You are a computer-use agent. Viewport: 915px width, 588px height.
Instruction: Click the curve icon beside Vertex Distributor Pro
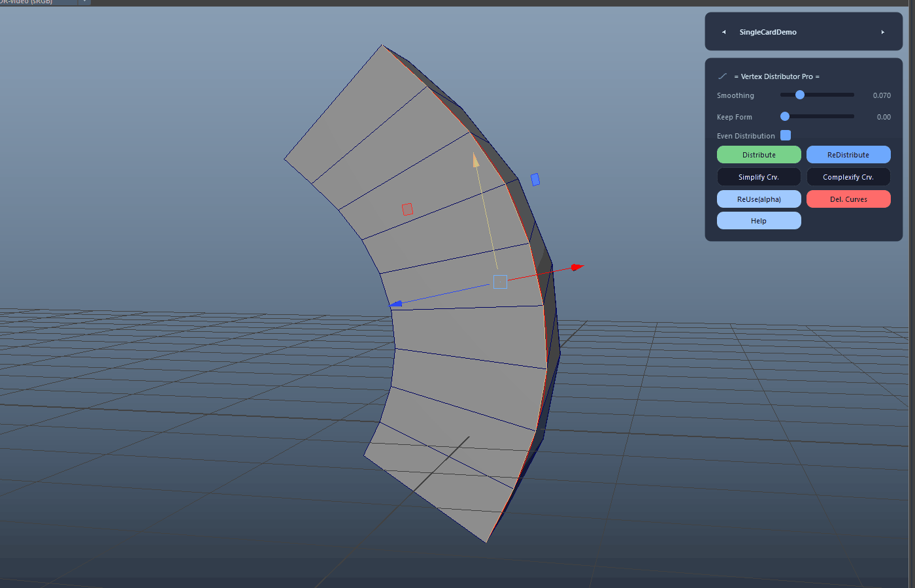pos(722,76)
